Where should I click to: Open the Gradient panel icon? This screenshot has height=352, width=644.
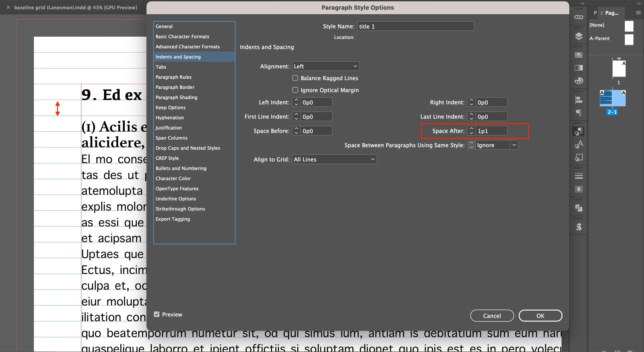(579, 68)
